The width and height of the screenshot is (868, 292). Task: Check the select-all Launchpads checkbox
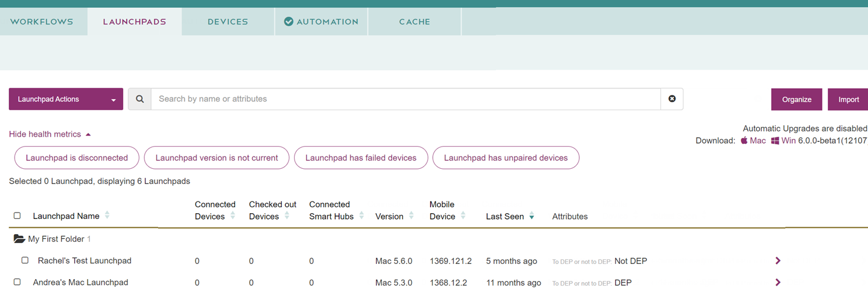[17, 215]
